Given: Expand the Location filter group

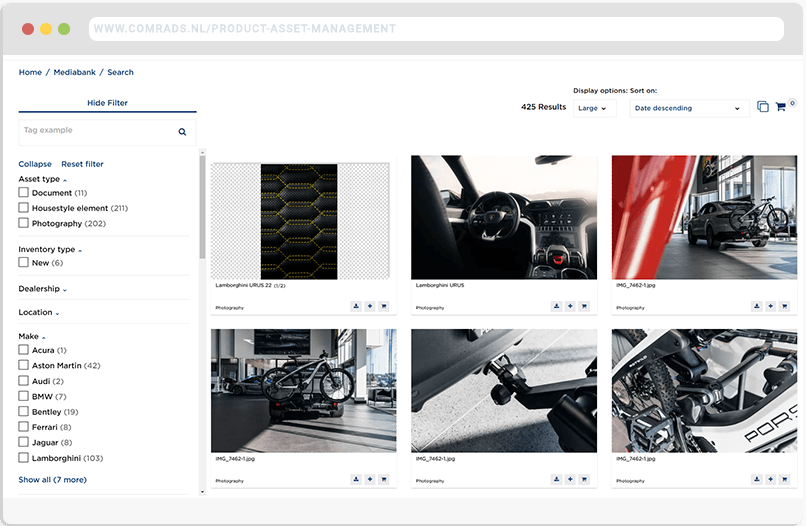Looking at the screenshot, I should [39, 313].
